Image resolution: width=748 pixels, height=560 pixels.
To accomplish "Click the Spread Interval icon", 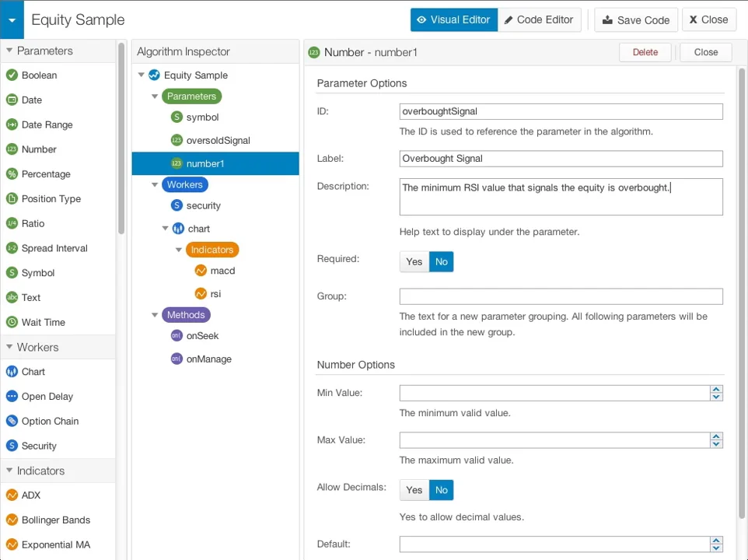I will (12, 248).
